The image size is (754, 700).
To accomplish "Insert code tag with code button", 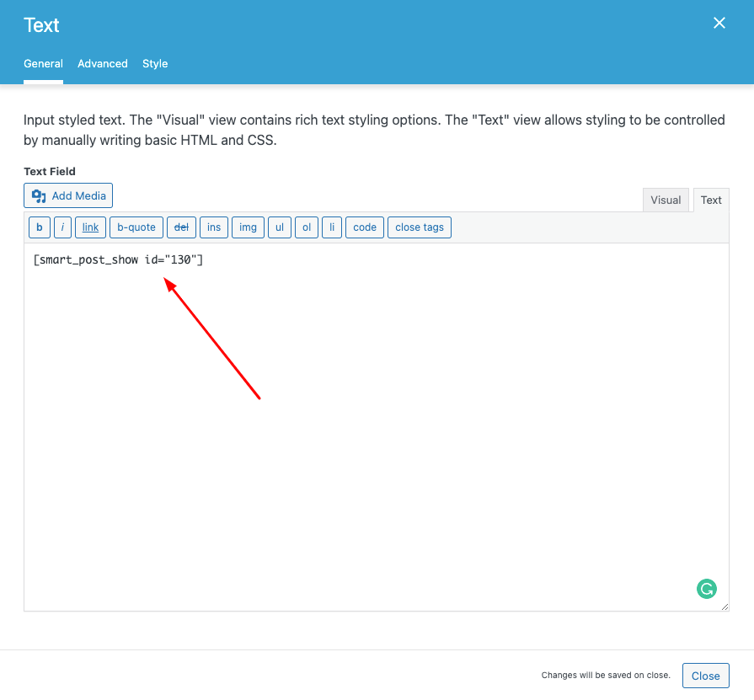I will point(365,227).
